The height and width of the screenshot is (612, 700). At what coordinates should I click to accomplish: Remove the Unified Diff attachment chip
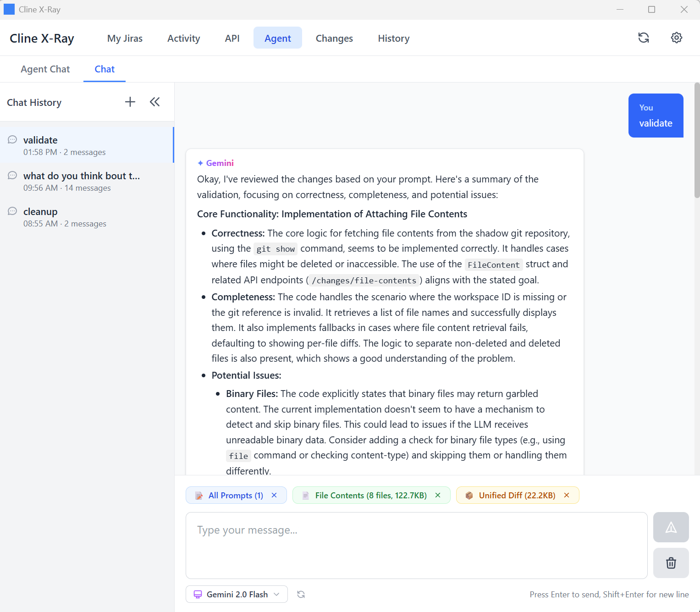click(x=567, y=495)
